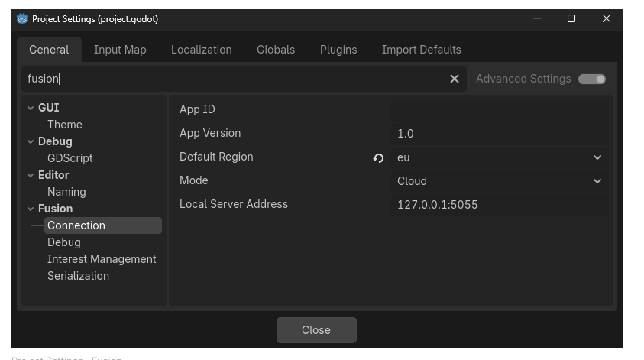Click the App Version field showing 1.0
The image size is (644, 360).
pos(500,134)
